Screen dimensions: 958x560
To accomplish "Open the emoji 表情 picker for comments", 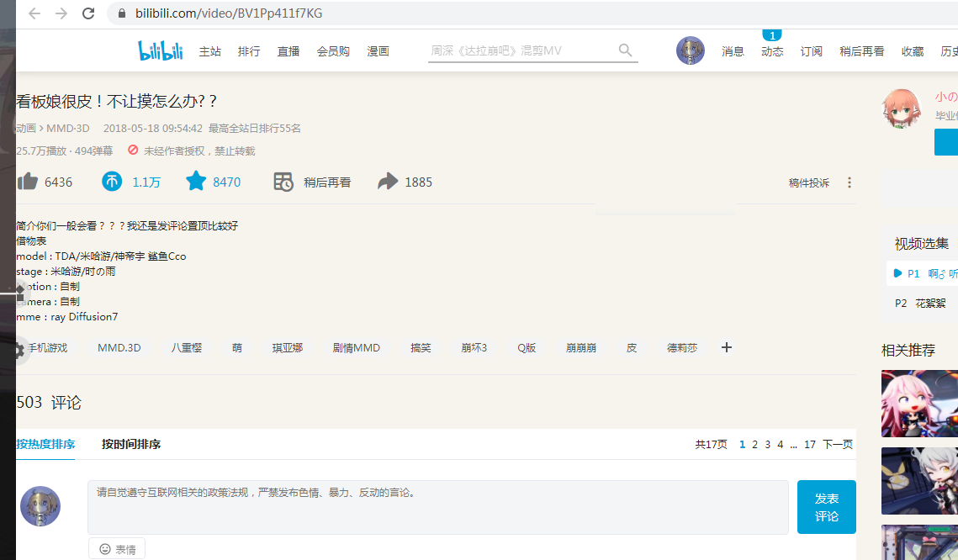I will [x=116, y=547].
